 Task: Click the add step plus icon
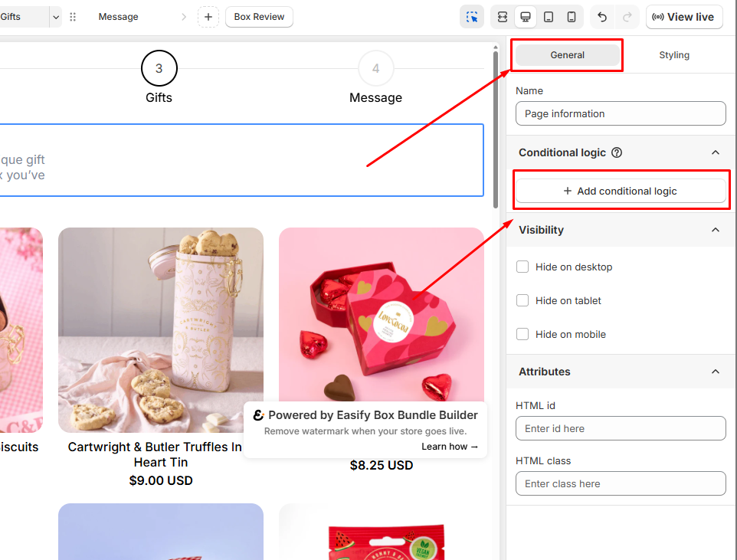click(x=208, y=17)
